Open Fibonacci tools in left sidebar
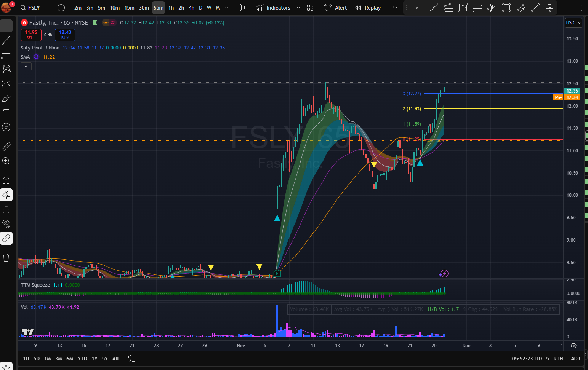 6,55
